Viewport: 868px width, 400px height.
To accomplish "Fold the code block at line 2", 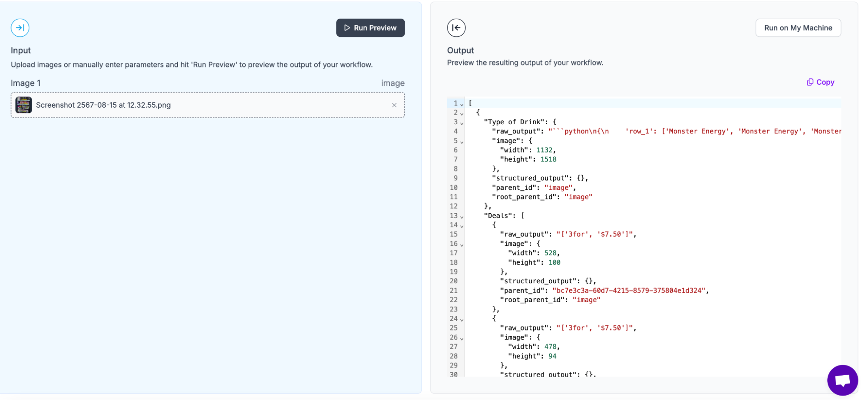I will (x=462, y=113).
